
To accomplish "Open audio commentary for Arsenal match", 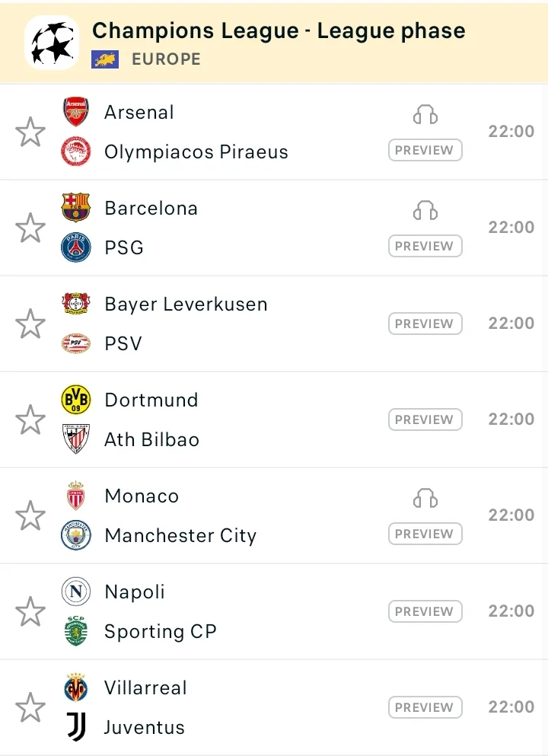I will 425,115.
